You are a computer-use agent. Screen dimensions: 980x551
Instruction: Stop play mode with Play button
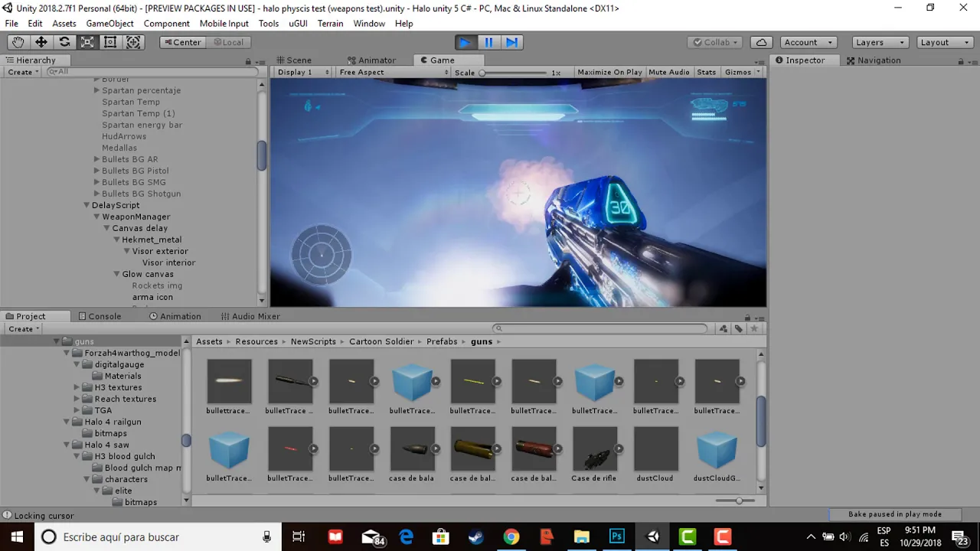(465, 42)
